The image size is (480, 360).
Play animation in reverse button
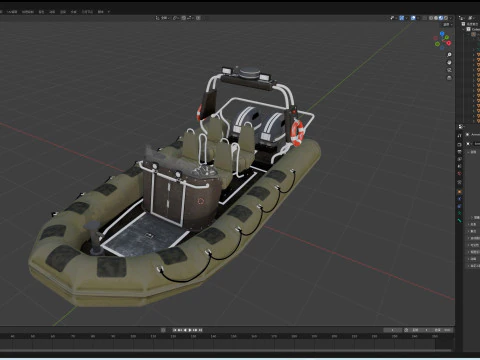[185, 330]
